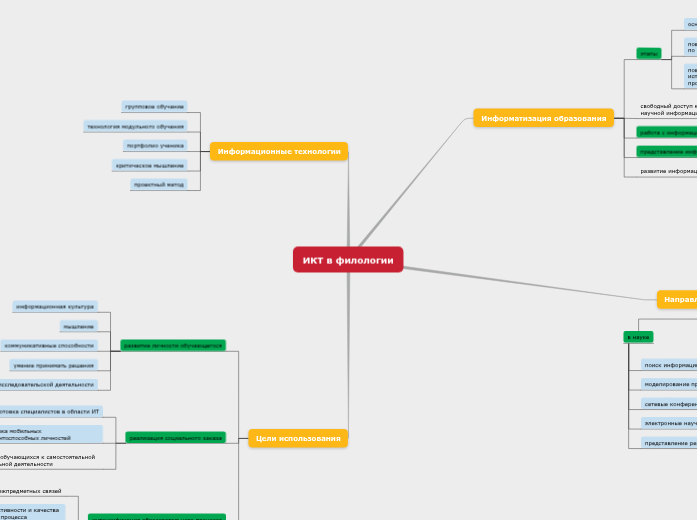Screen dimensions: 697x520
Task: Click the green 'в науке' node
Action: [638, 338]
